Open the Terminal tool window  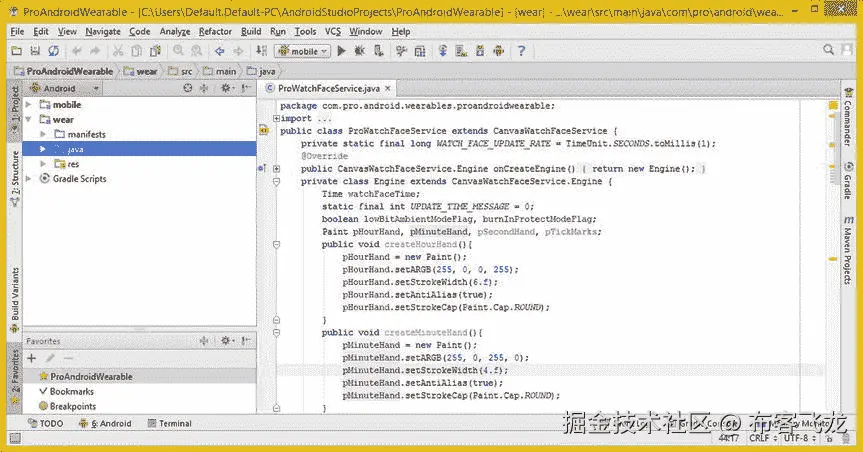[x=170, y=423]
